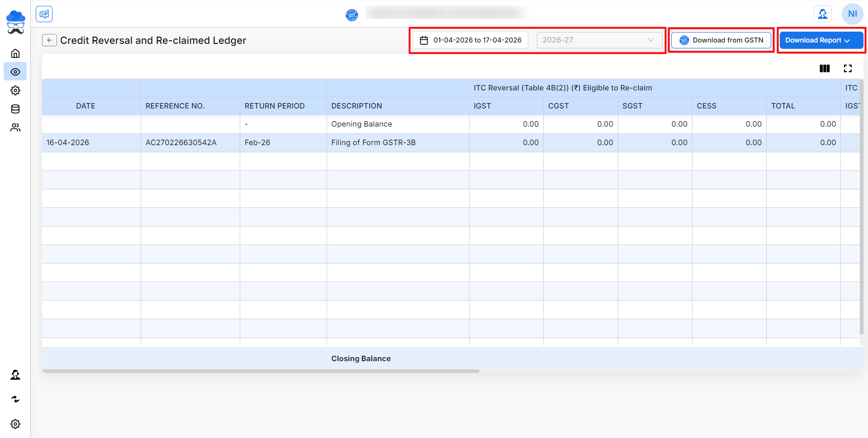Open the date range picker 01-04-2026 to 17-04-2026
Image resolution: width=868 pixels, height=438 pixels.
tap(470, 40)
